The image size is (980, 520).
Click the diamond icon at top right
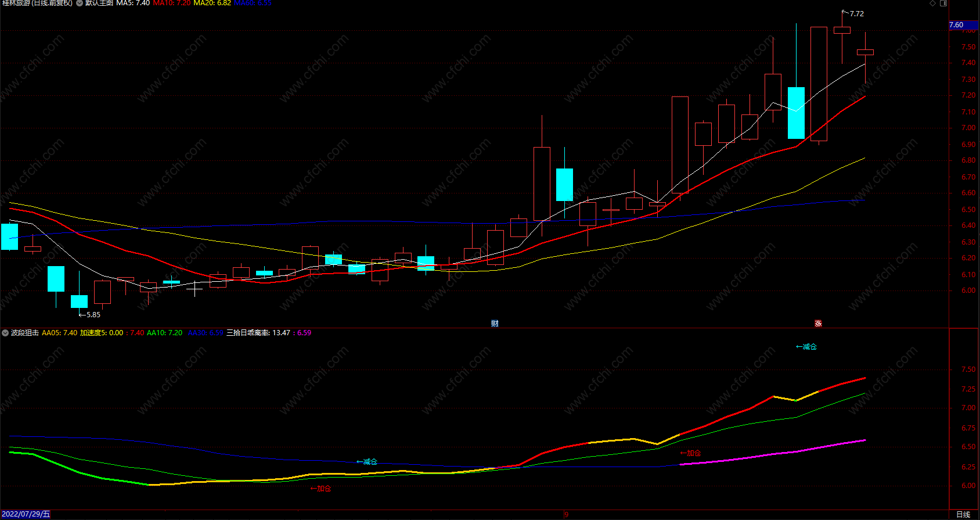tap(933, 3)
